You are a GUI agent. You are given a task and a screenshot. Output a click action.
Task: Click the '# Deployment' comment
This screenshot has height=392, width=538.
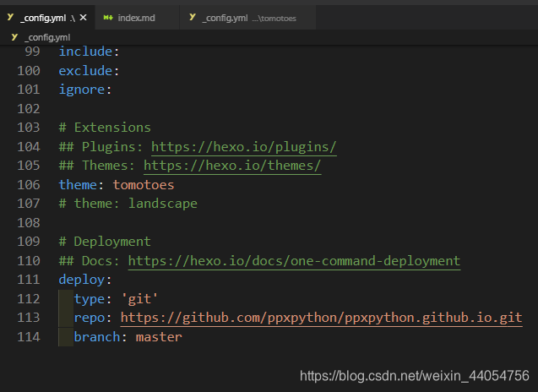105,242
